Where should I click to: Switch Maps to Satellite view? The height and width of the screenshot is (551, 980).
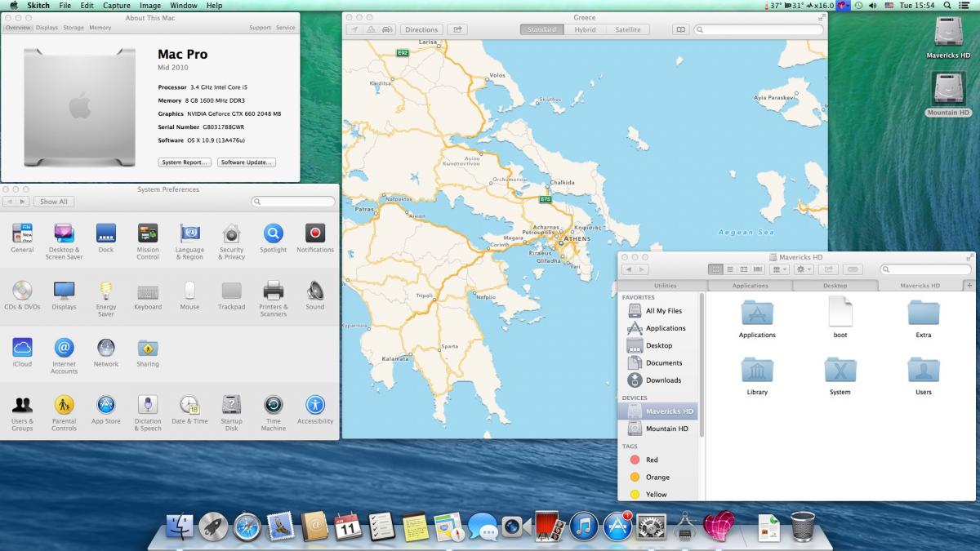click(x=628, y=29)
